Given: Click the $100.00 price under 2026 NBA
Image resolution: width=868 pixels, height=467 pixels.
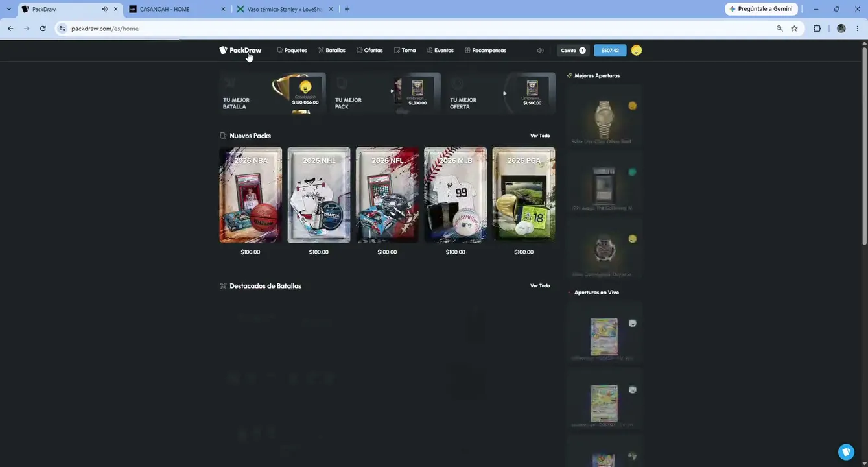Looking at the screenshot, I should (x=250, y=252).
